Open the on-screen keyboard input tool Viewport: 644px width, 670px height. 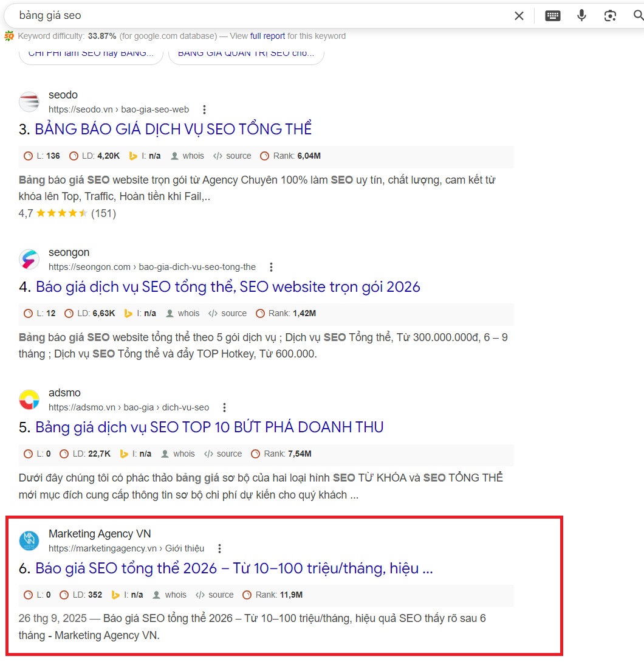click(x=553, y=16)
